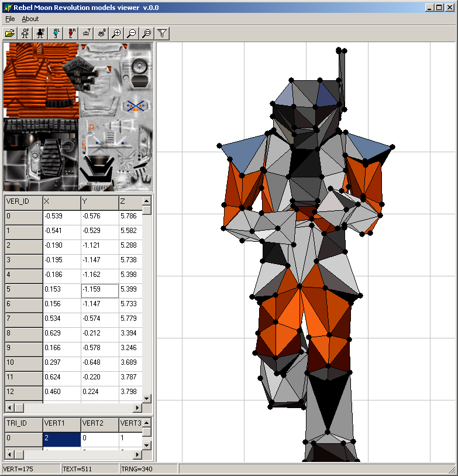
Task: Click the Open file folder icon
Action: (10, 33)
